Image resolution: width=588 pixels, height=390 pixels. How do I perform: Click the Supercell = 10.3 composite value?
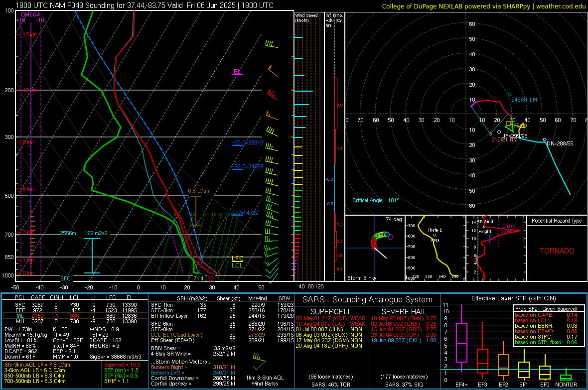[122, 365]
